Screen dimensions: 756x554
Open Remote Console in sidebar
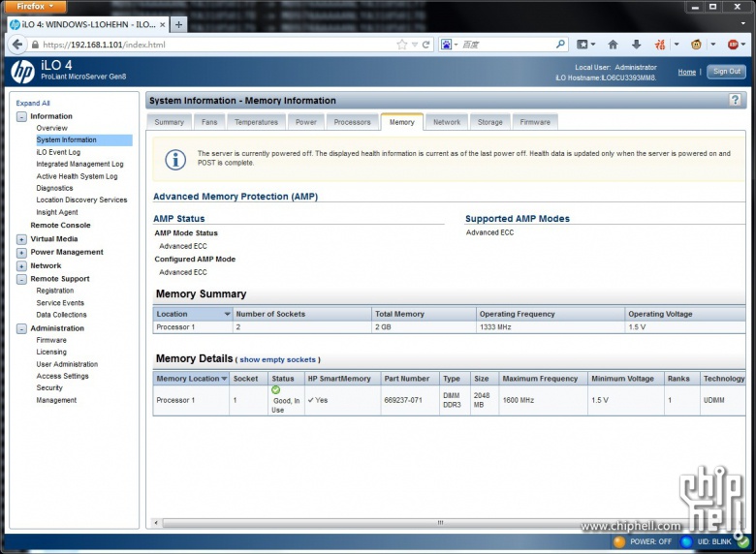pos(60,226)
